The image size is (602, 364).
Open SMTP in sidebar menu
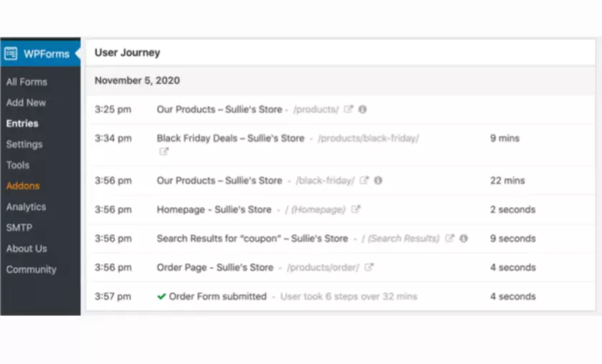19,227
